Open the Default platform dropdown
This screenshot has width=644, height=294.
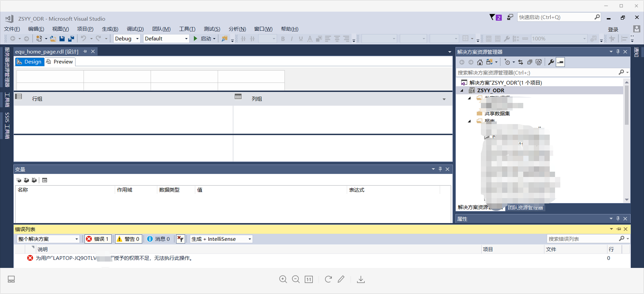(x=186, y=39)
